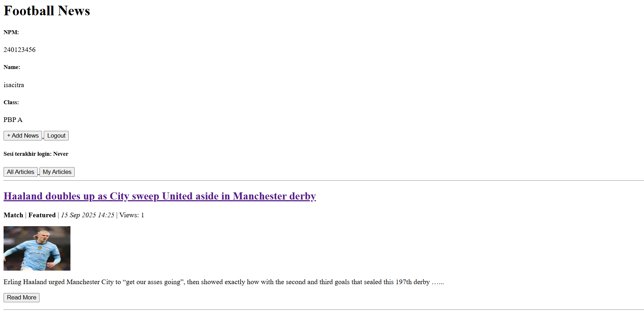Click the Football News page heading
The width and height of the screenshot is (644, 314).
pyautogui.click(x=47, y=11)
